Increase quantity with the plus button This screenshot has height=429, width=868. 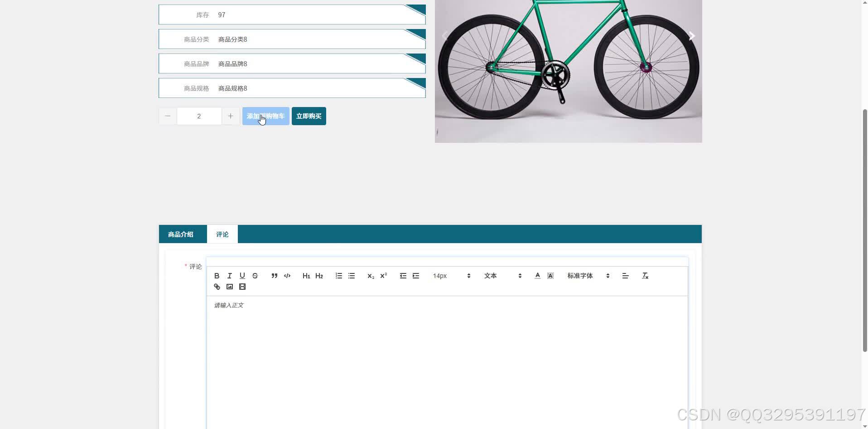[x=230, y=116]
